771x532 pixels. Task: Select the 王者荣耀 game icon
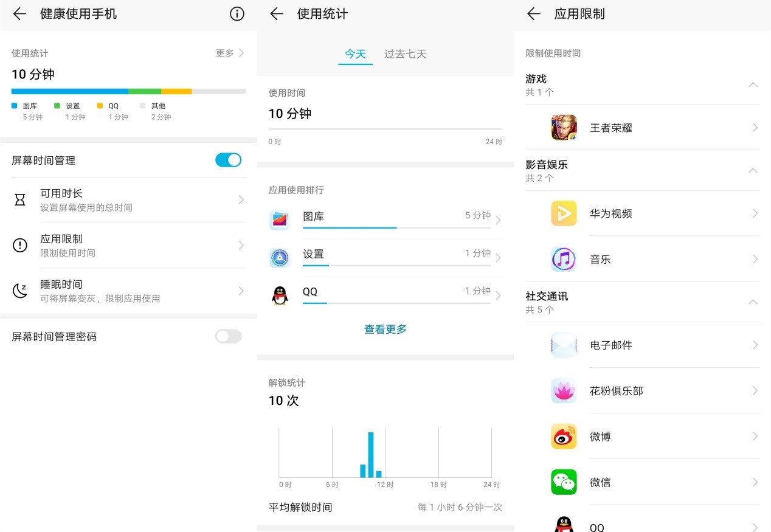[564, 128]
